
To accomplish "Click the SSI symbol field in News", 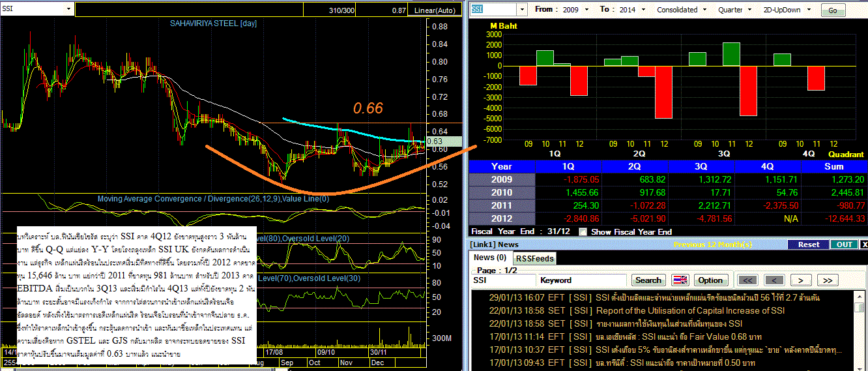I will [504, 280].
